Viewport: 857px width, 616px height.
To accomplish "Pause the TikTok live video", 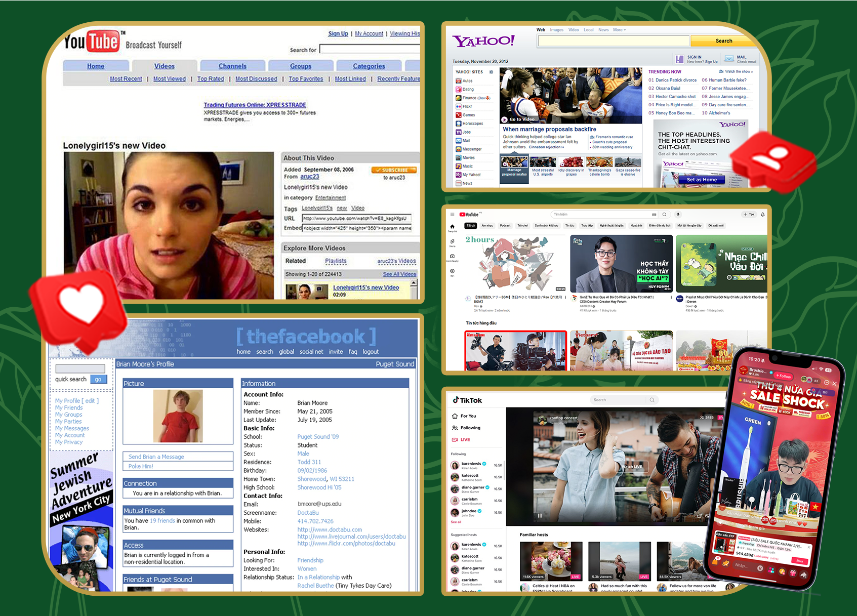I will [540, 516].
